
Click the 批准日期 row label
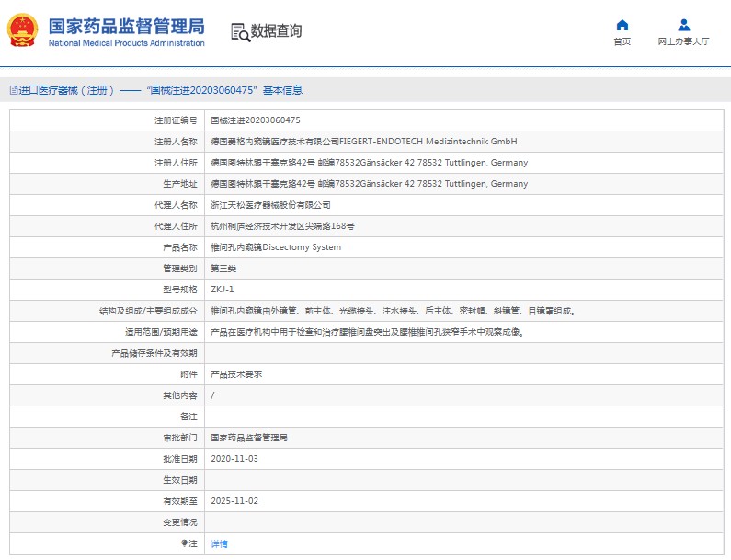coord(180,459)
